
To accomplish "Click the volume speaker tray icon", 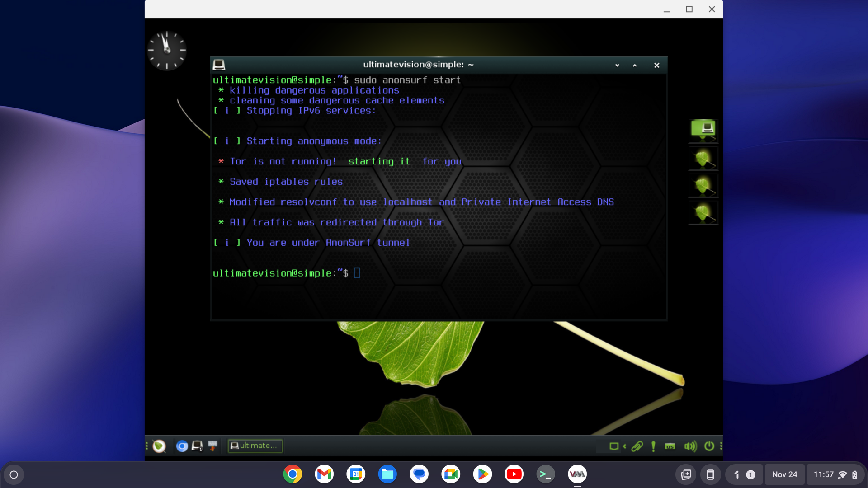I will (690, 446).
